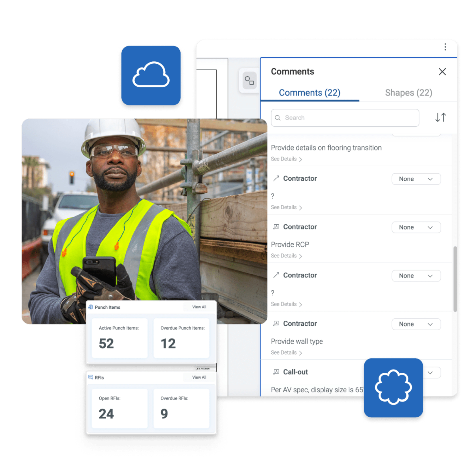Open None dropdown for Provide RCP comment
The image size is (476, 476).
point(416,227)
